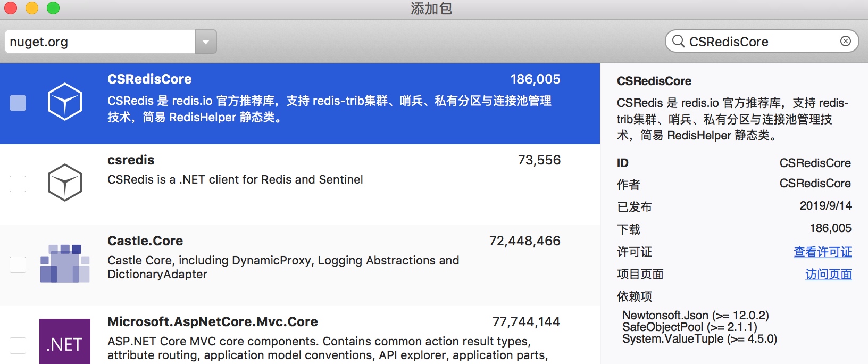The height and width of the screenshot is (364, 868).
Task: Click the csredis package cube icon
Action: pos(65,183)
